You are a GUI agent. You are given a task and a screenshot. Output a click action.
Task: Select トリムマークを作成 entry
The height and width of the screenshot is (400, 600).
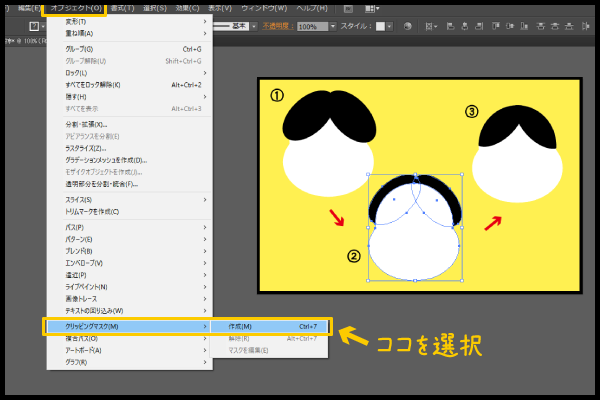[91, 211]
